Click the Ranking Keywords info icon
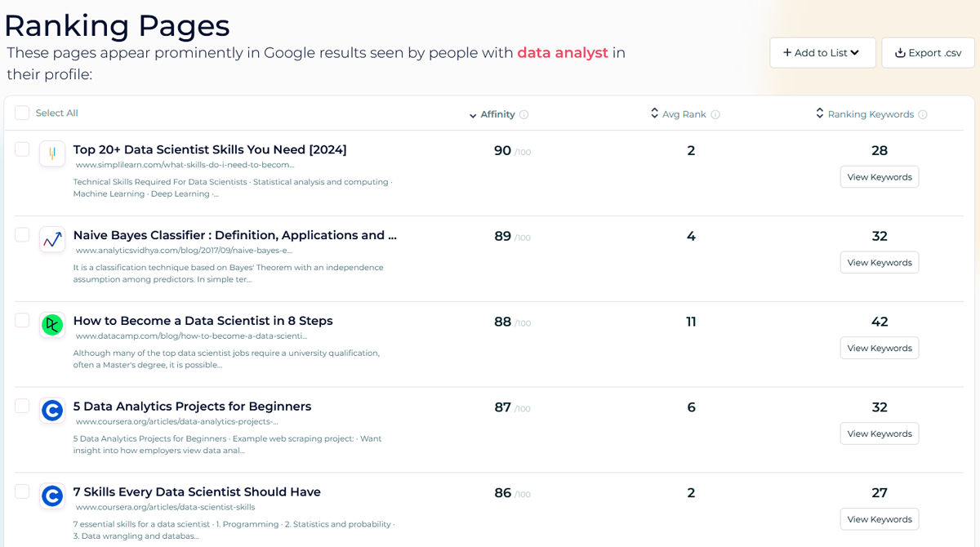This screenshot has height=547, width=980. coord(924,114)
